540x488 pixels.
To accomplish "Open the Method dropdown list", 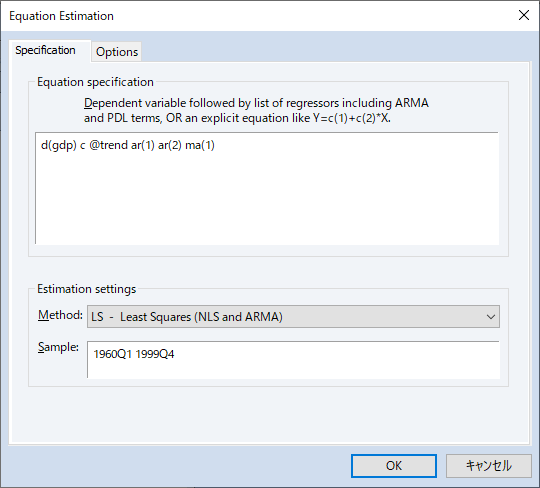I will pyautogui.click(x=293, y=316).
